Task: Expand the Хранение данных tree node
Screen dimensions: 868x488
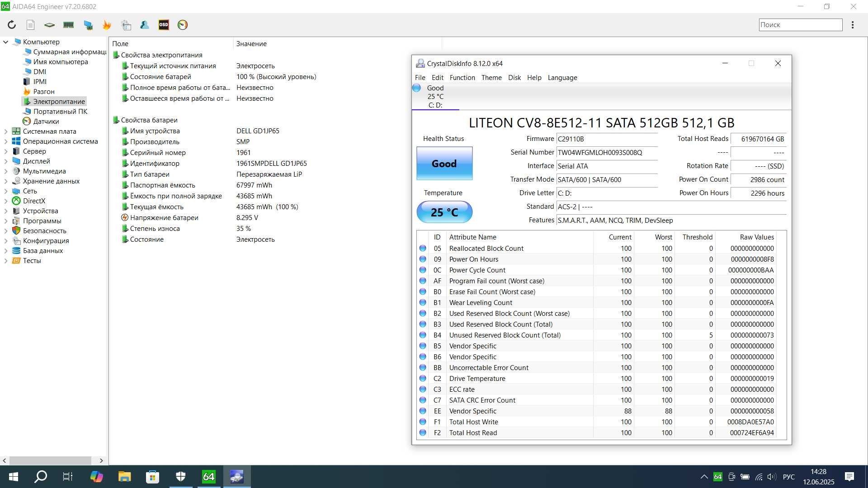Action: [x=5, y=181]
